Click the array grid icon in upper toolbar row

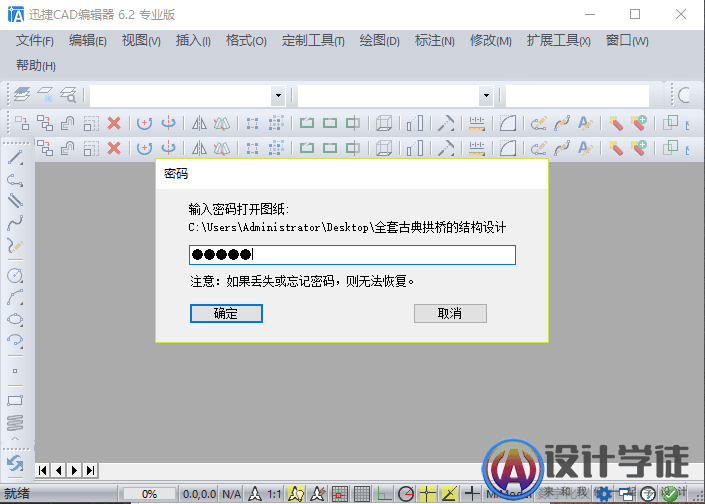276,123
